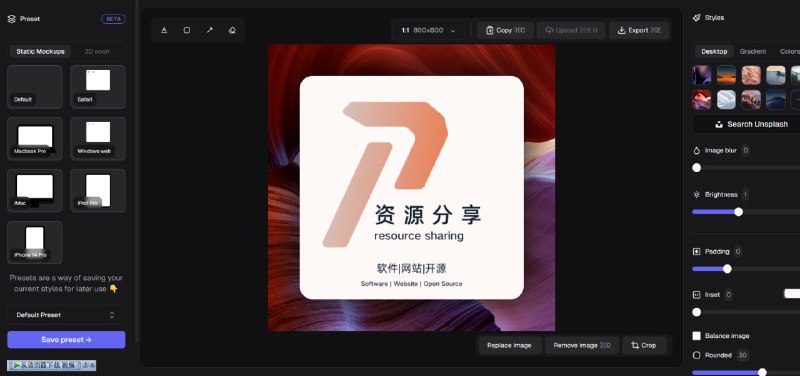Click the Brightness slider handle
800x376 pixels.
(x=738, y=212)
